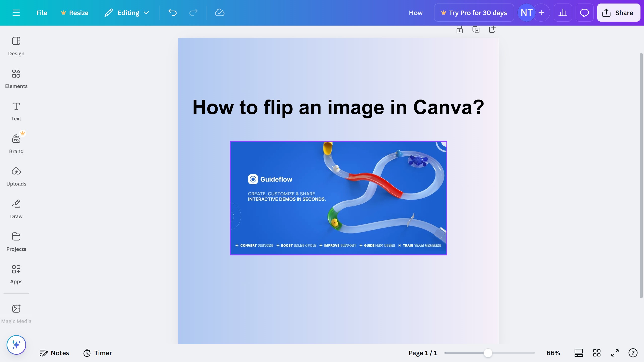Open the File menu
The width and height of the screenshot is (644, 362).
(42, 13)
